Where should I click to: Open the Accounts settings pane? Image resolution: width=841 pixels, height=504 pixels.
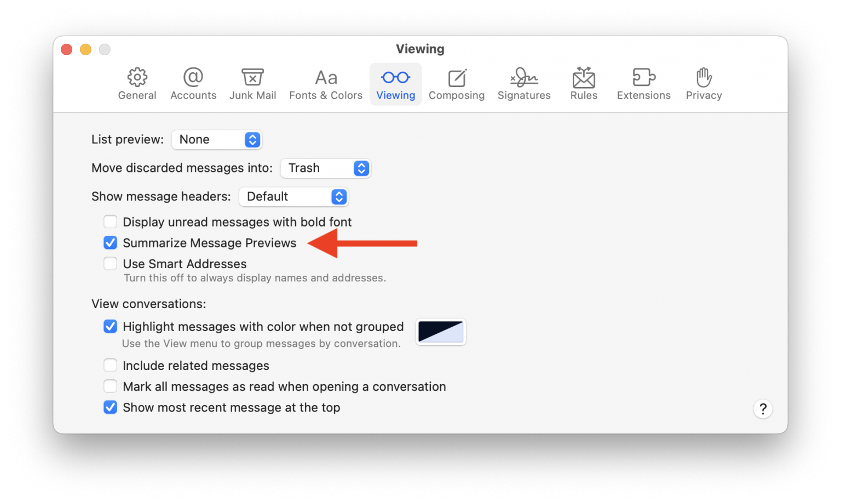click(193, 83)
